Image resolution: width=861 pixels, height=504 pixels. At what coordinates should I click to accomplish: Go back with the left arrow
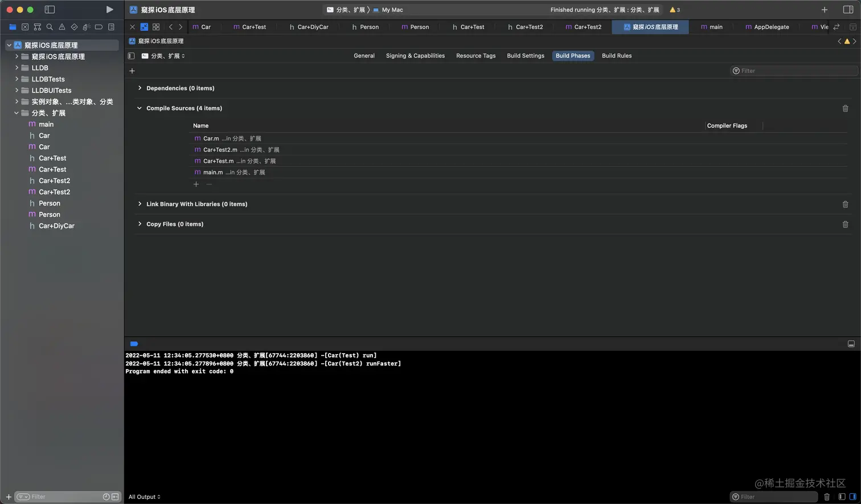[x=170, y=27]
